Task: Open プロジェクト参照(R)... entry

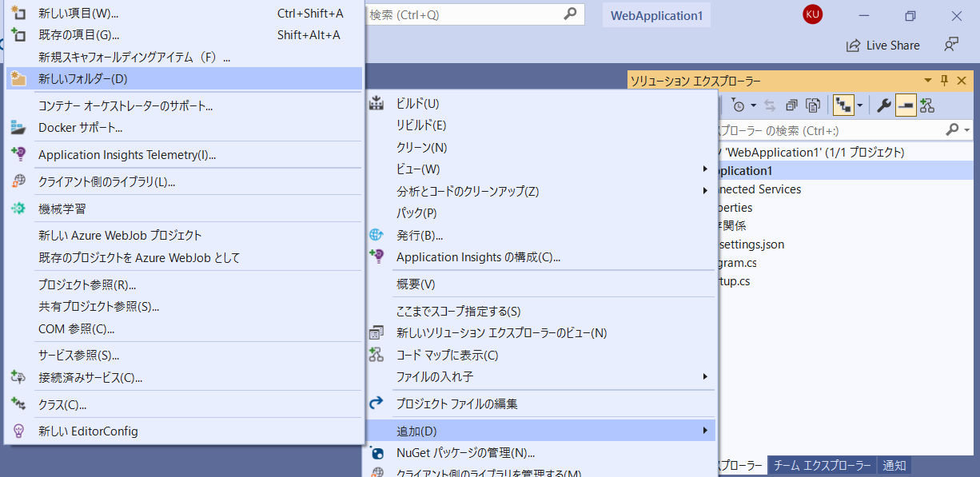Action: coord(184,284)
